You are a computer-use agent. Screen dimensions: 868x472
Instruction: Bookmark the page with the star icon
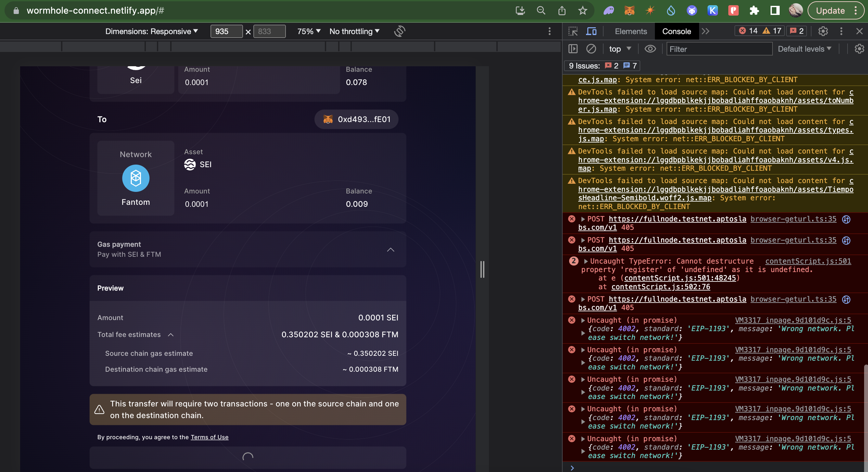[582, 10]
